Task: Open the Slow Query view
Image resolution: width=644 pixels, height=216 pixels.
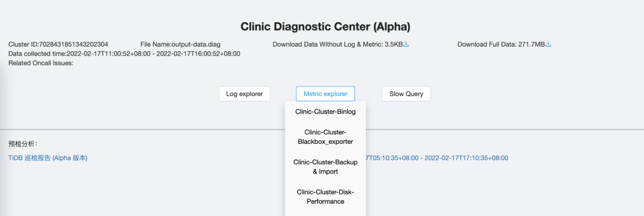Action: 406,94
